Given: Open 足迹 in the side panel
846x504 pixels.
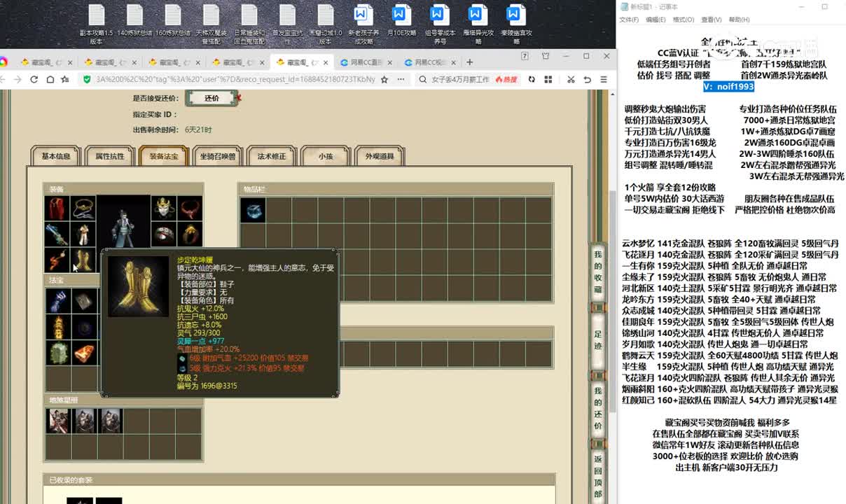Looking at the screenshot, I should (x=597, y=340).
